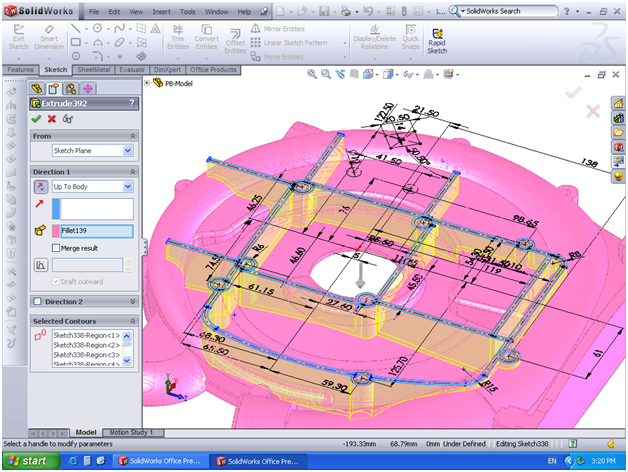
Task: Switch to the DimXpert tab
Action: click(x=167, y=70)
